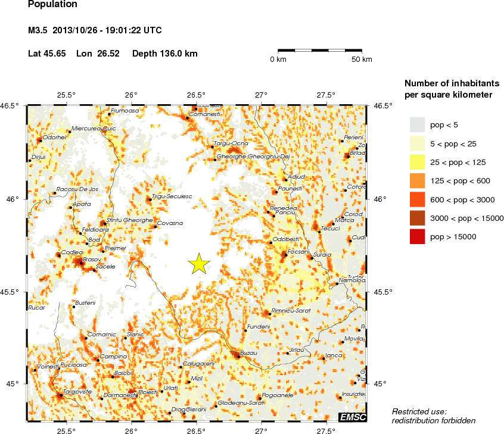Click the pop < 5 gray legend swatch

(x=417, y=124)
